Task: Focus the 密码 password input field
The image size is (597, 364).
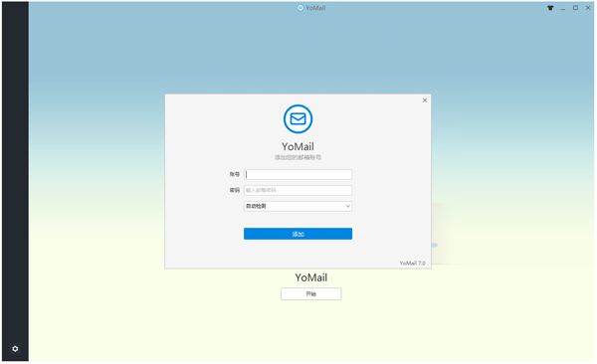Action: click(298, 190)
